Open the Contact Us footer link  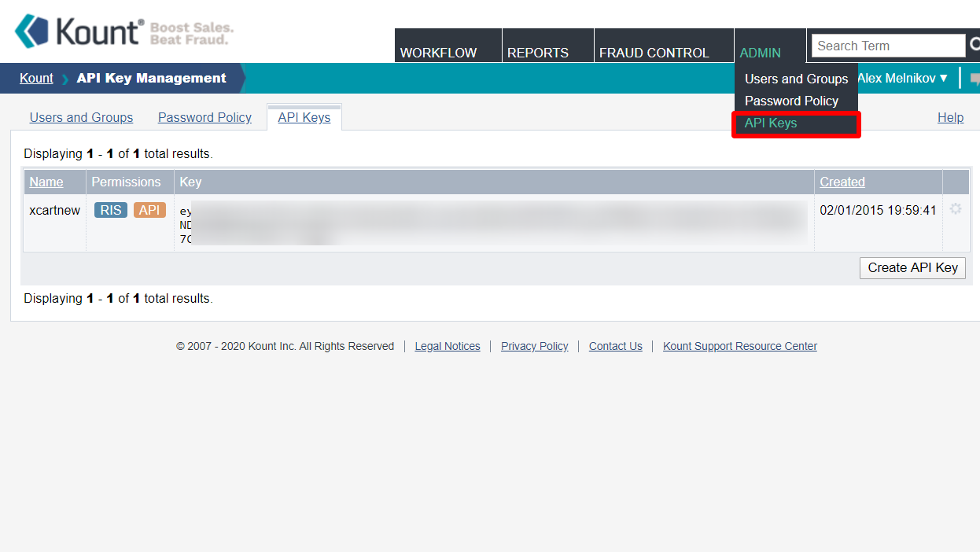point(616,346)
